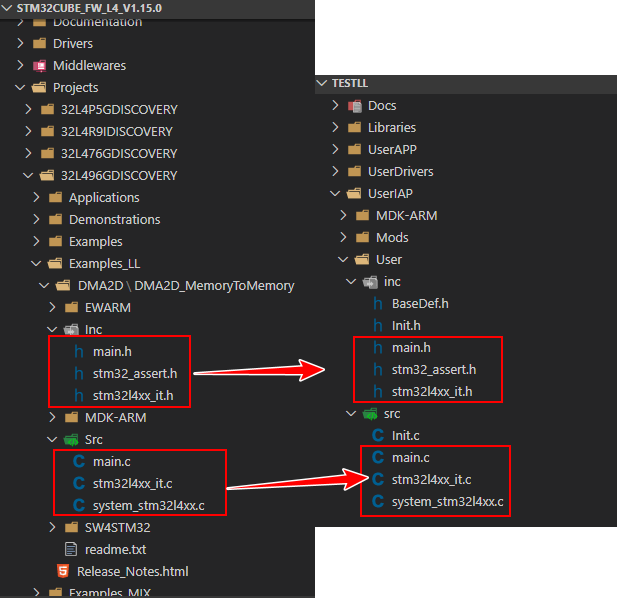This screenshot has width=617, height=598.
Task: Open stm32l4xx_it.c under Src
Action: 133,484
